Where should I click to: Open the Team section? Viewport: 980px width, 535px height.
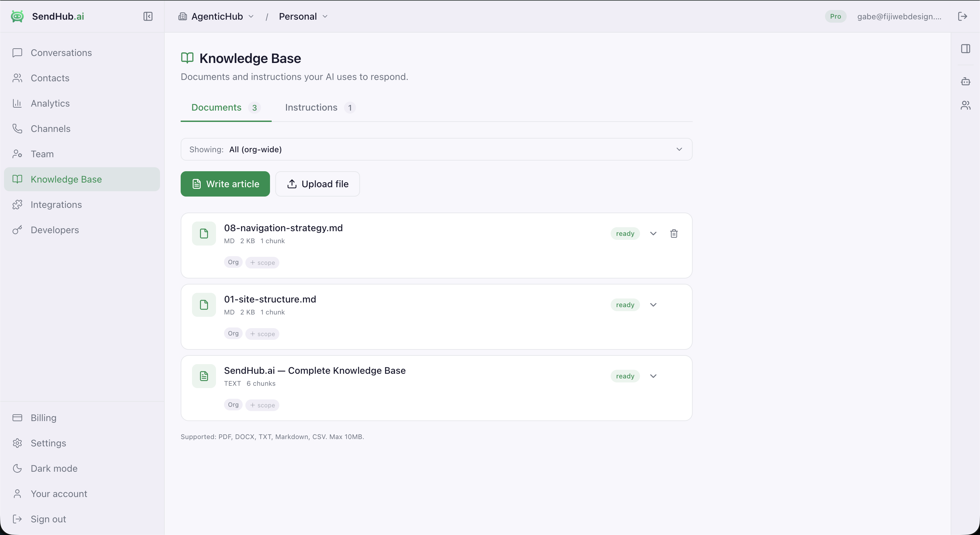click(x=82, y=154)
